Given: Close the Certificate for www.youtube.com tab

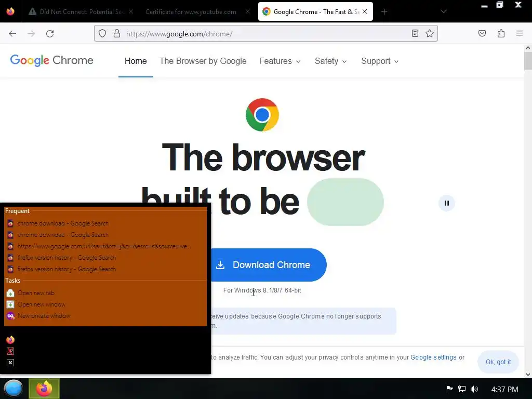Looking at the screenshot, I should coord(248,11).
